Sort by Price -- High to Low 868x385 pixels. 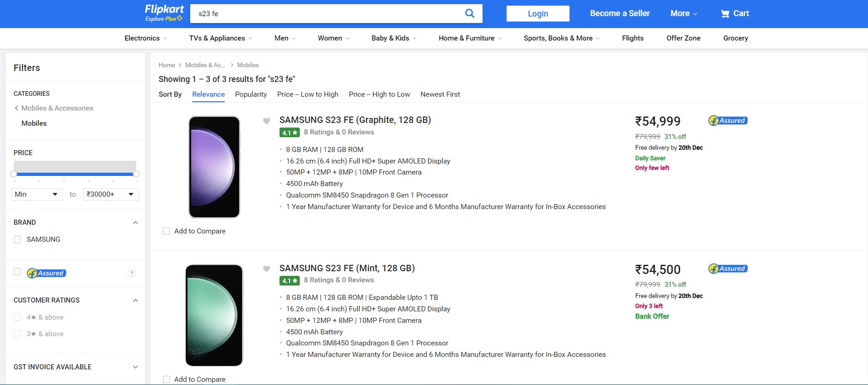tap(379, 94)
